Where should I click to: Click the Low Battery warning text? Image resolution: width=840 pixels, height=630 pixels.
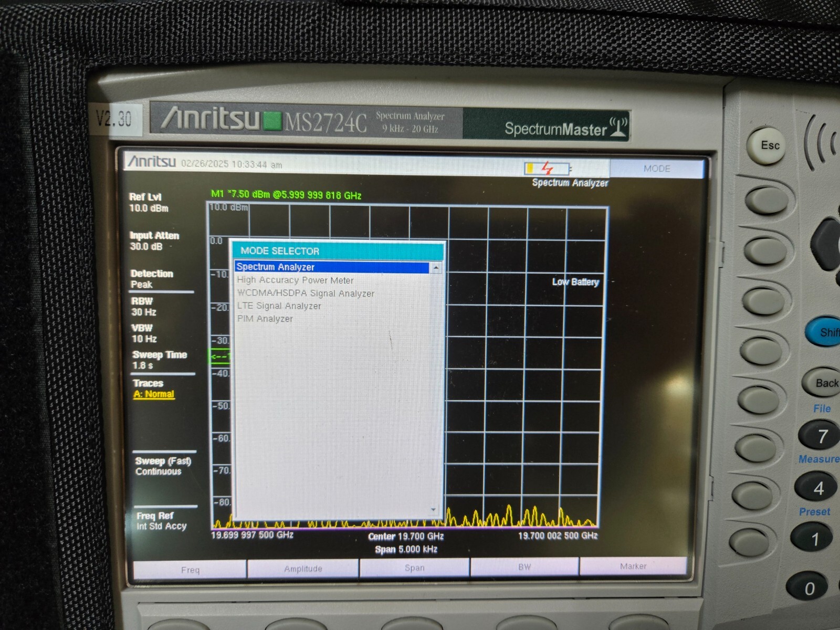(575, 282)
